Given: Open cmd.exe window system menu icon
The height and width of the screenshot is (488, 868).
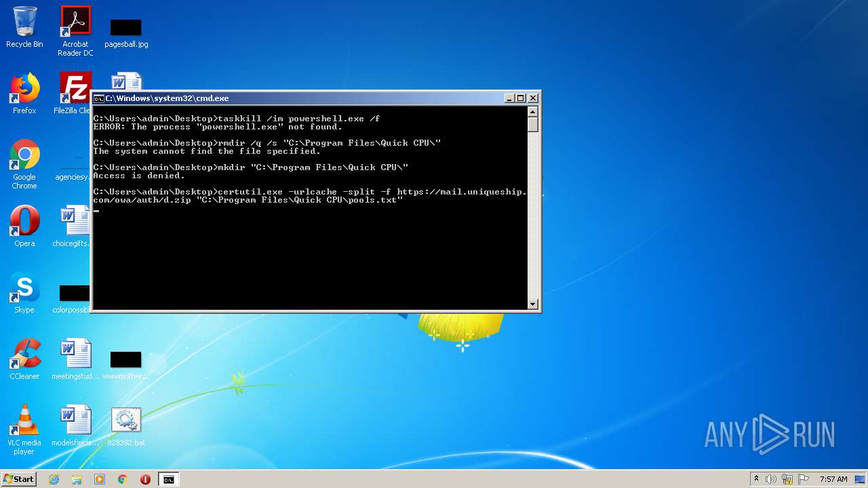Looking at the screenshot, I should 98,98.
